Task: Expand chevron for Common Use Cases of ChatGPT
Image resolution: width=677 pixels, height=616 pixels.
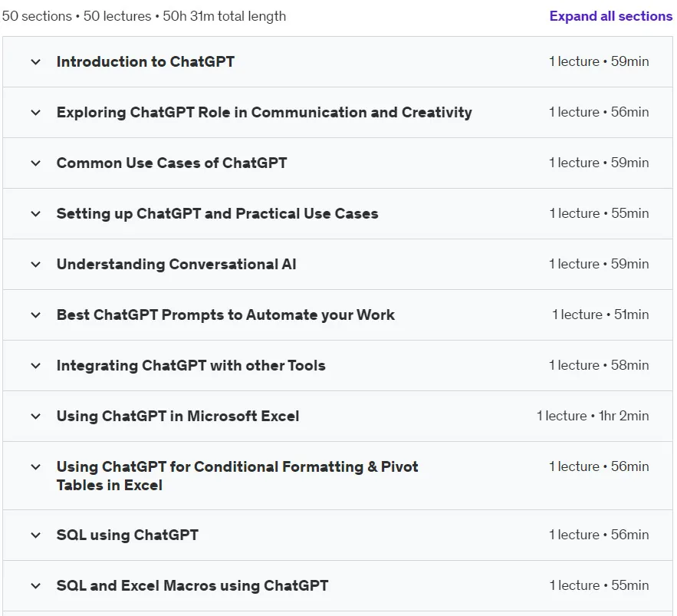Action: pyautogui.click(x=36, y=163)
